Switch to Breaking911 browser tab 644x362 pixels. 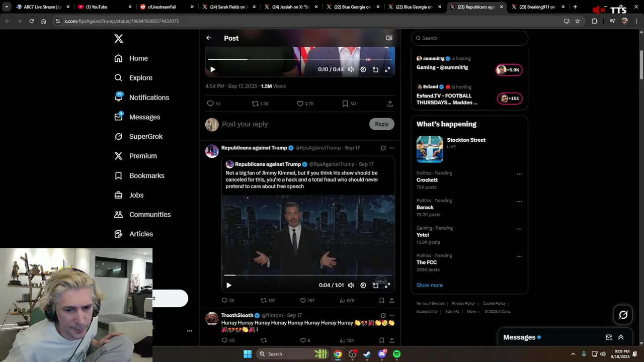[x=537, y=7]
